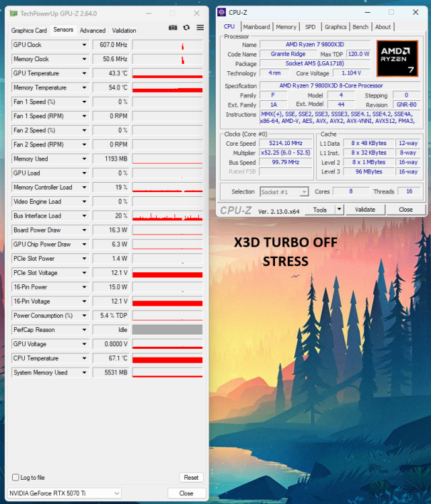This screenshot has width=431, height=504.
Task: Switch to the Memory tab in CPU-Z
Action: [x=286, y=27]
